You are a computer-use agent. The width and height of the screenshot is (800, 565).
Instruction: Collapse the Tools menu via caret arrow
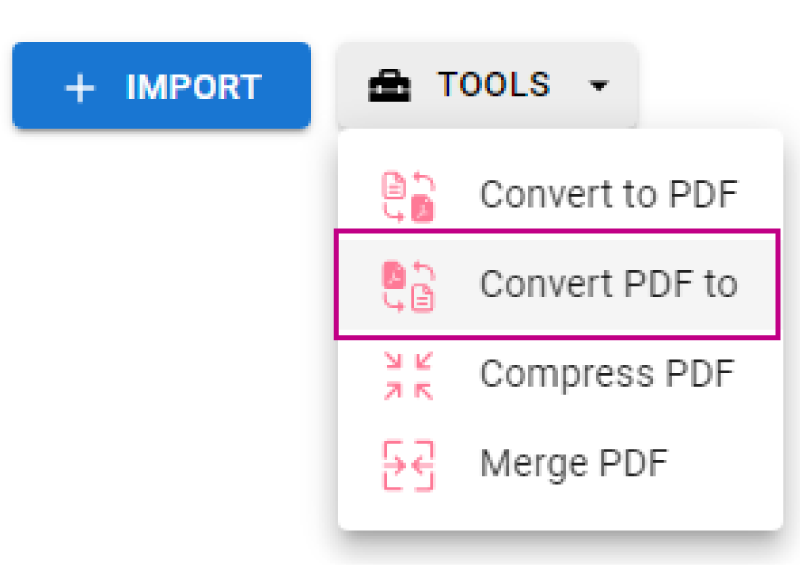[x=598, y=87]
